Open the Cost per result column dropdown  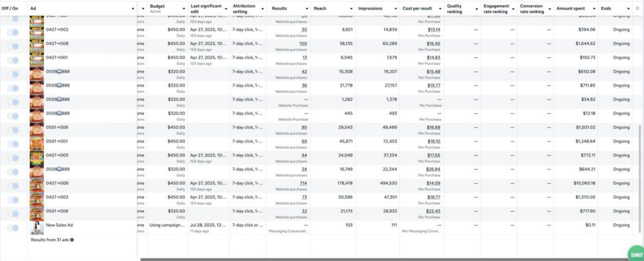point(440,9)
